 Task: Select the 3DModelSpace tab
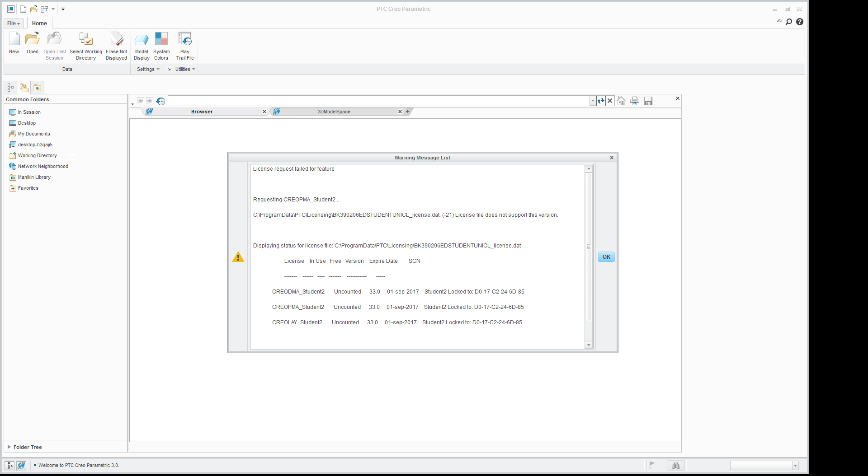coord(334,112)
